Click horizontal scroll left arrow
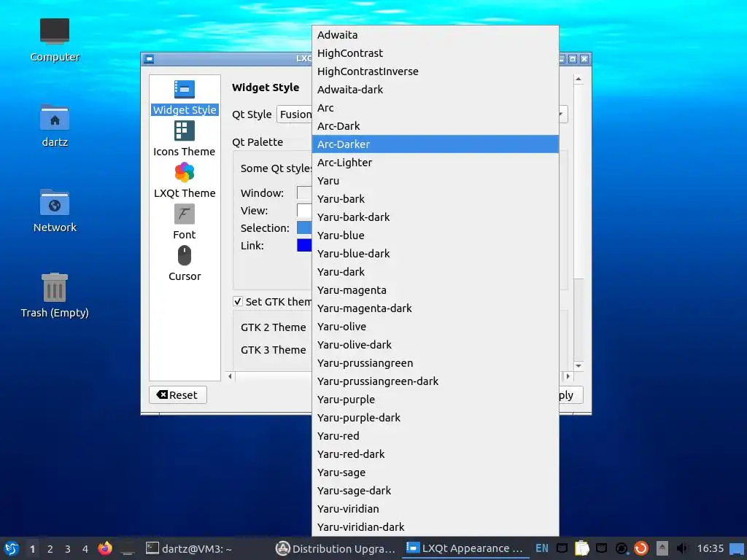This screenshot has height=560, width=747. (x=230, y=376)
